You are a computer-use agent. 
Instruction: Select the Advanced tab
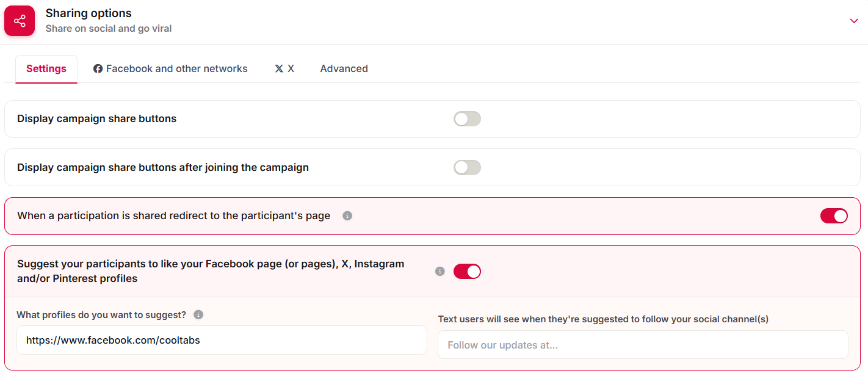[344, 69]
